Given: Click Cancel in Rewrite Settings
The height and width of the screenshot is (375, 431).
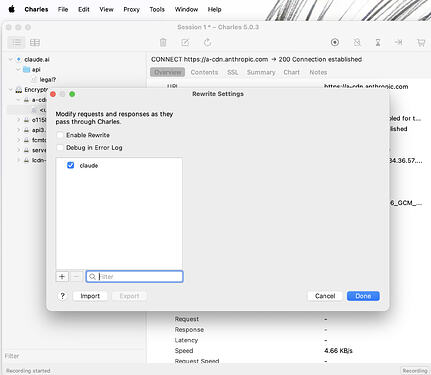Looking at the screenshot, I should tap(325, 296).
